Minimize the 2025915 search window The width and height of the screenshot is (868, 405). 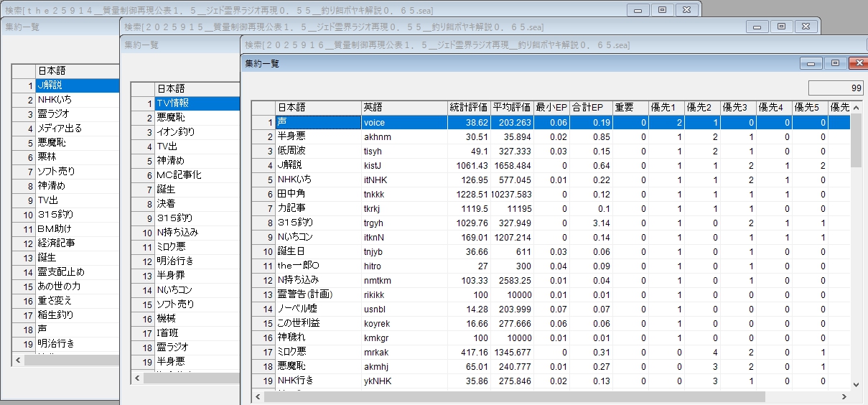(x=757, y=27)
